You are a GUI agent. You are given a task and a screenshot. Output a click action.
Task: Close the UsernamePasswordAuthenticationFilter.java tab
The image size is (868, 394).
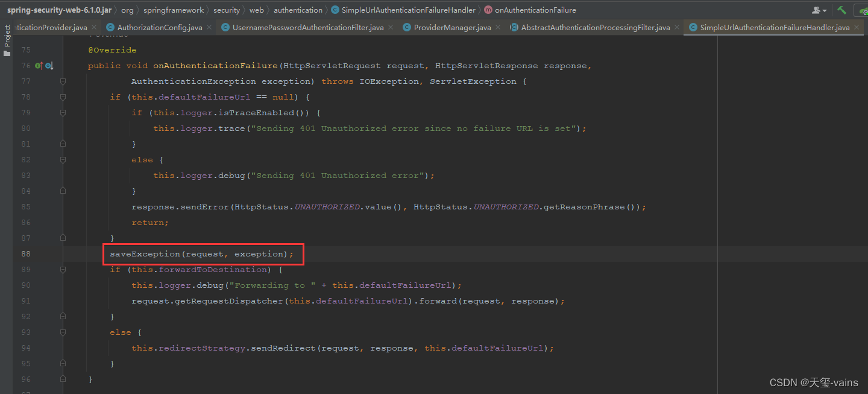click(x=391, y=28)
